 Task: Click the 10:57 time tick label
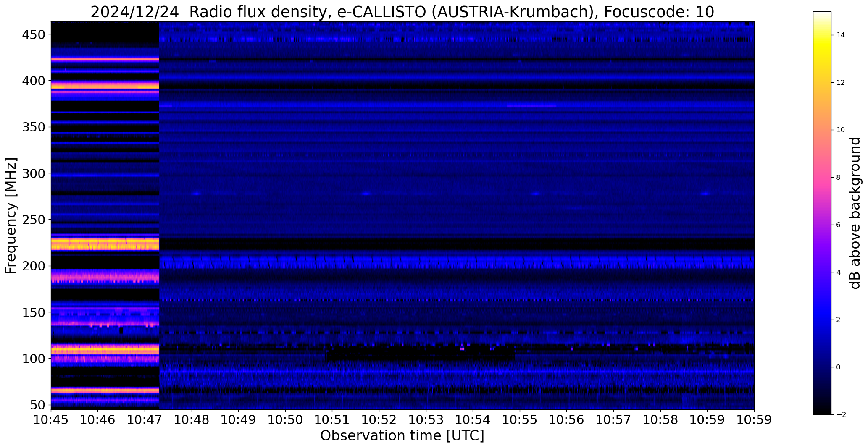tap(614, 420)
